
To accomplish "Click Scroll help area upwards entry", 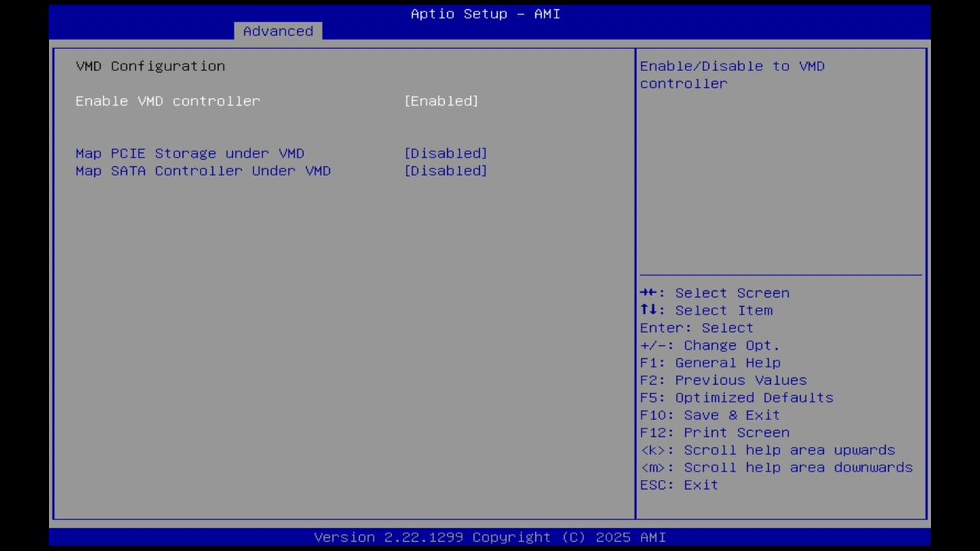I will (x=767, y=450).
